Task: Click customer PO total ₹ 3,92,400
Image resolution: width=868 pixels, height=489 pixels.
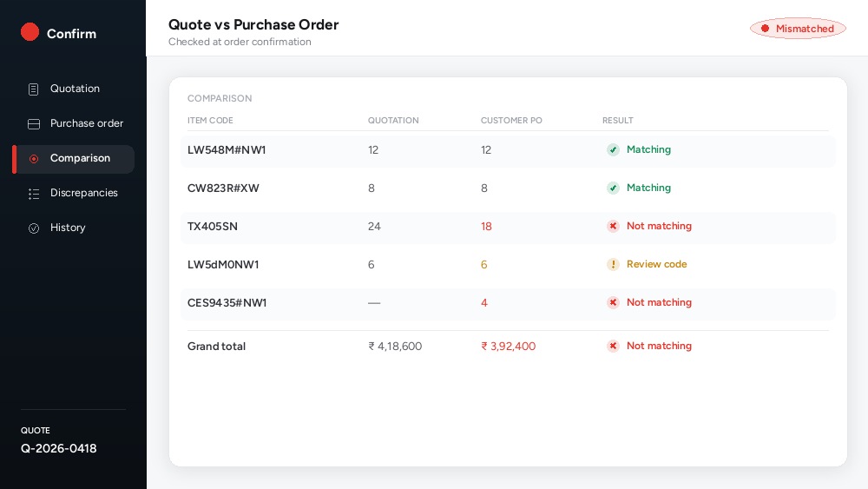Action: (508, 346)
